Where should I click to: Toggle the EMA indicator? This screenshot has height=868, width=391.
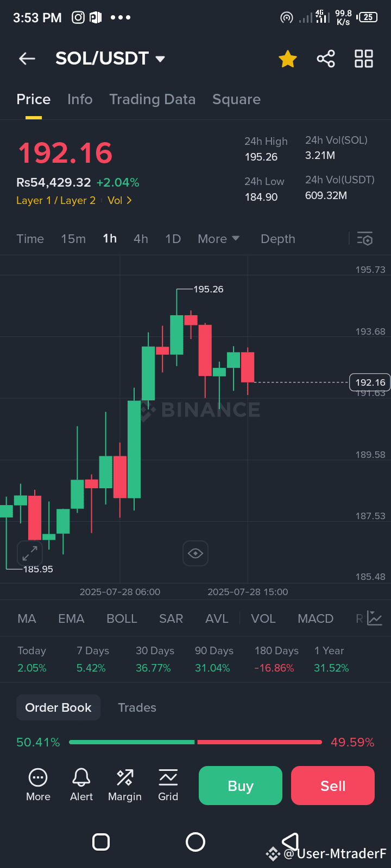(x=71, y=618)
